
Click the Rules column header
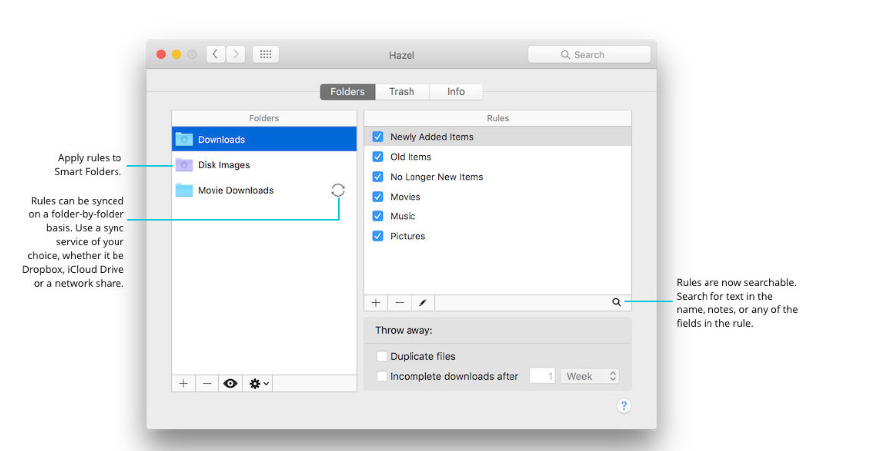(x=498, y=118)
